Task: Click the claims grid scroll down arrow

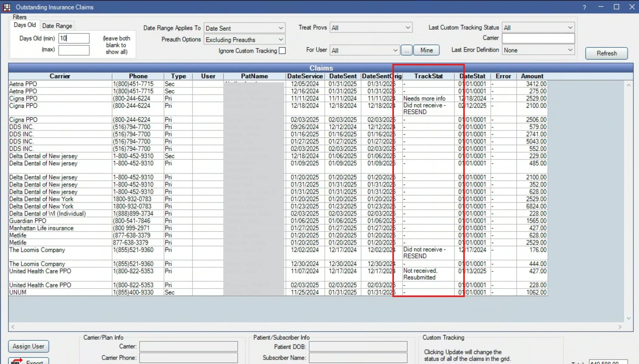Action: 629,318
